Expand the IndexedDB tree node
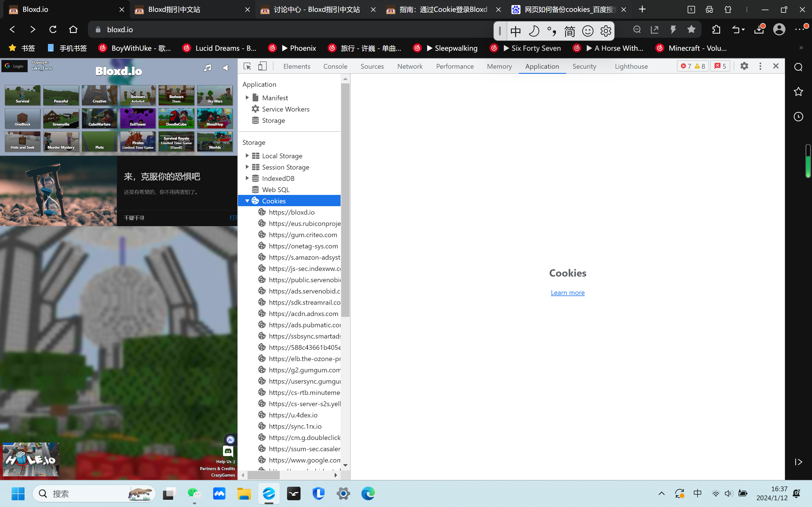Viewport: 812px width, 507px height. [x=247, y=178]
